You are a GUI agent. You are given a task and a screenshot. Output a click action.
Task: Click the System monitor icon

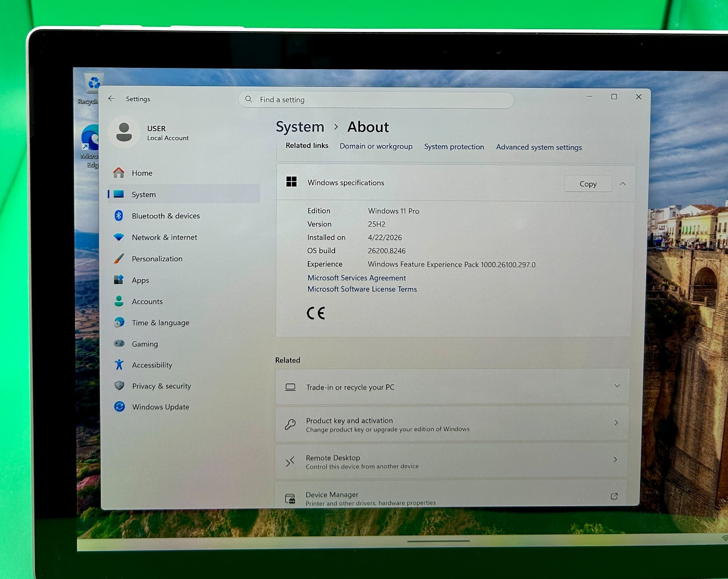click(x=119, y=194)
